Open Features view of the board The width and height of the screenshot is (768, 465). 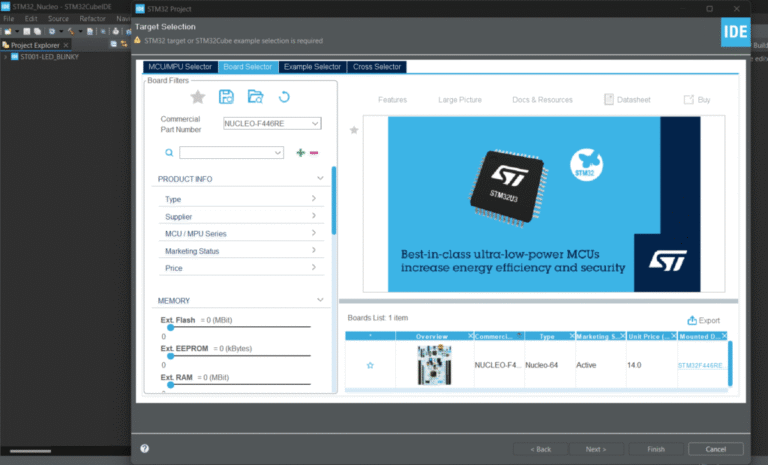[x=392, y=99]
